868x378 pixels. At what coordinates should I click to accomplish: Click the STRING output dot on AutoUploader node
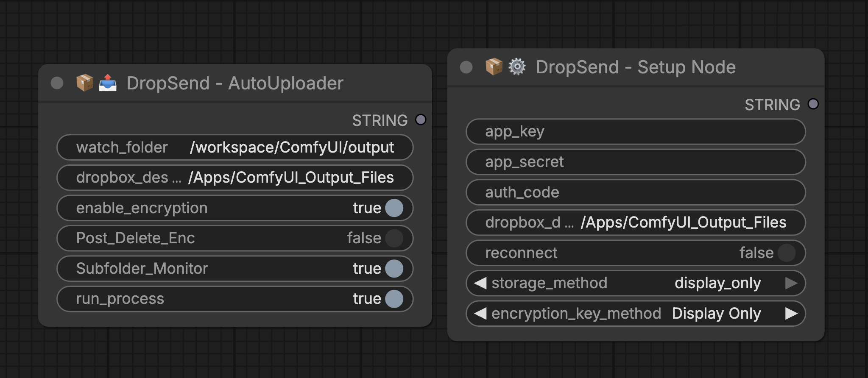pyautogui.click(x=420, y=120)
